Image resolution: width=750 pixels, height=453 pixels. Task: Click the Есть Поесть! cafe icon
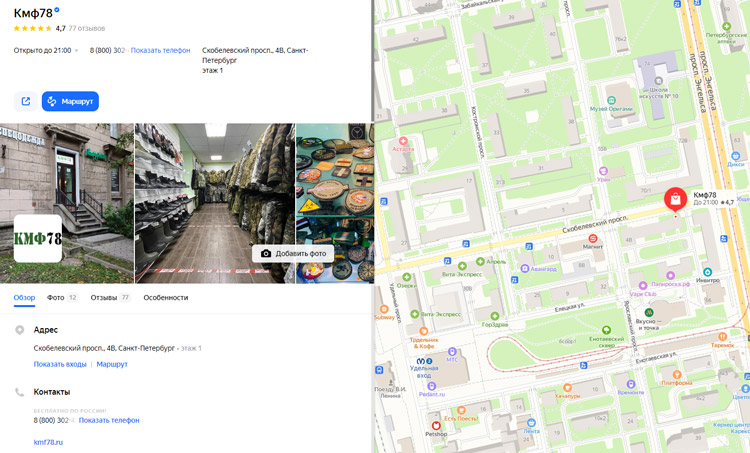click(461, 410)
